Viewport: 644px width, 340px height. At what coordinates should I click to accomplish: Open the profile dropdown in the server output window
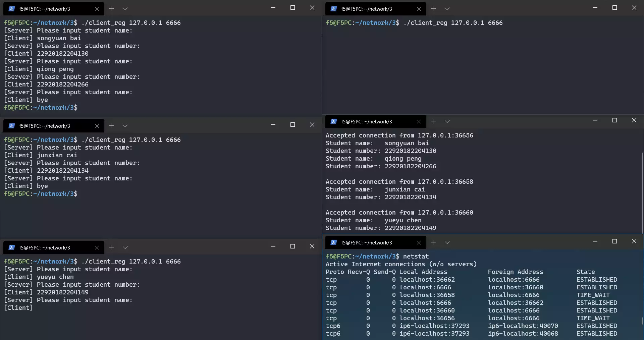click(447, 121)
